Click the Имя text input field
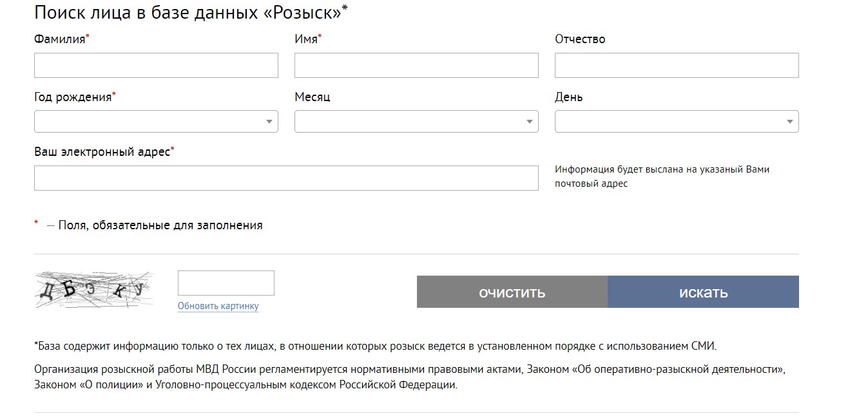868x416 pixels. 416,66
